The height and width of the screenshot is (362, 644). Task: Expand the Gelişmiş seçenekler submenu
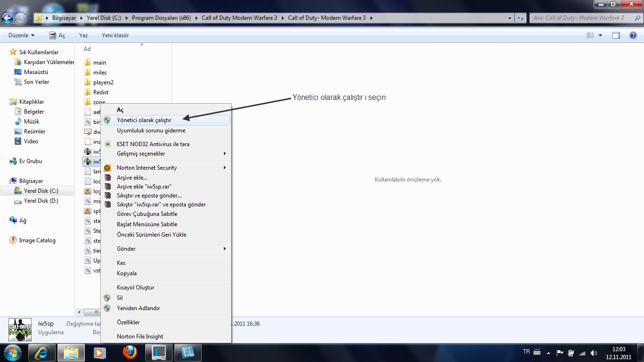224,154
